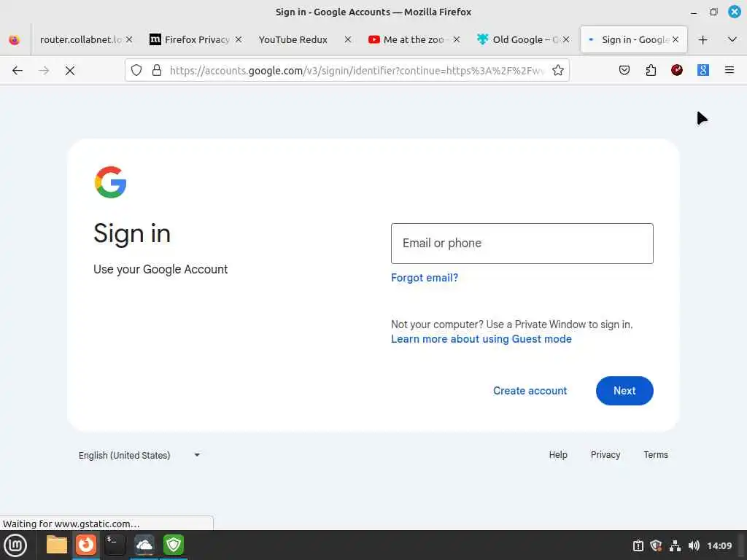The height and width of the screenshot is (560, 747).
Task: Maximize the Firefox window
Action: [713, 12]
